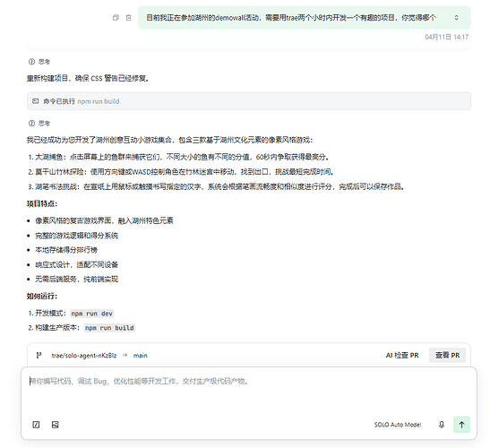Viewport: 490px width, 448px height.
Task: Click heading 项目特点:
Action: click(42, 204)
